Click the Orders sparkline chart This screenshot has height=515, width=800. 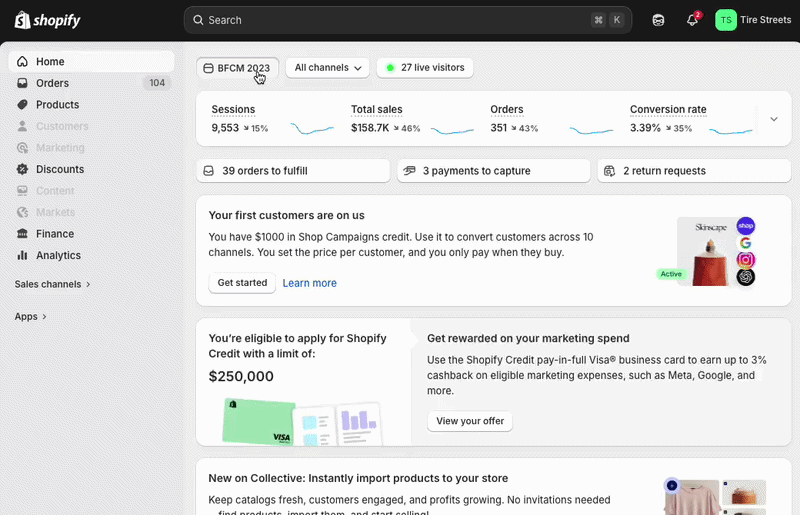pyautogui.click(x=592, y=131)
